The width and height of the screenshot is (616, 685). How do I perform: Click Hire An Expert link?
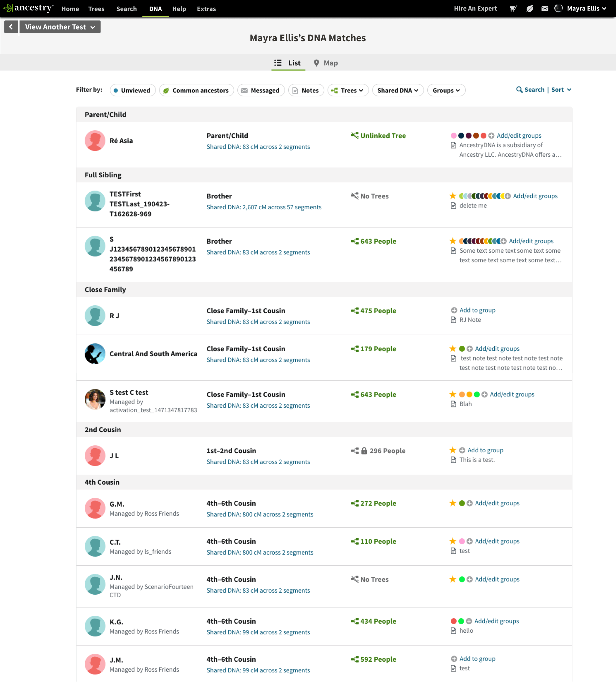coord(475,8)
